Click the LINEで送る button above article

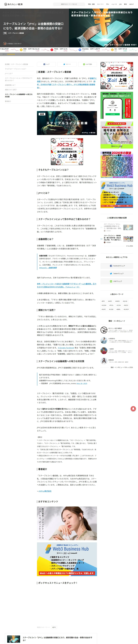pos(87,64)
